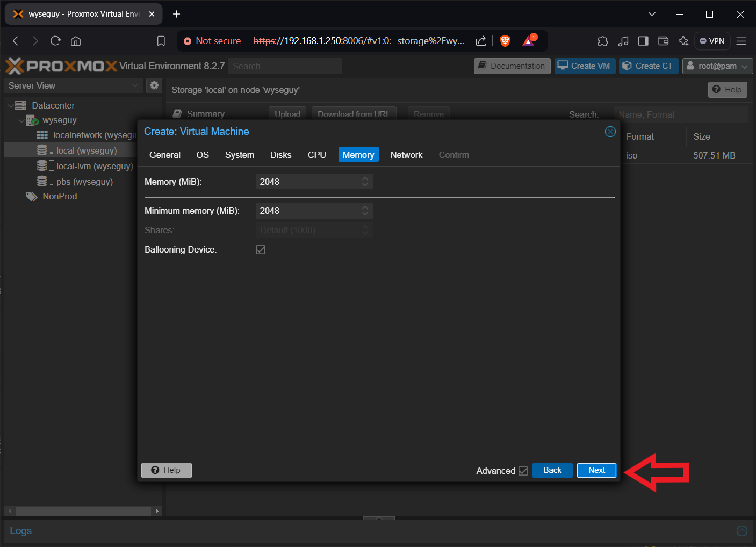Screen dimensions: 756x547
Task: Show the browser tab search list
Action: 652,14
